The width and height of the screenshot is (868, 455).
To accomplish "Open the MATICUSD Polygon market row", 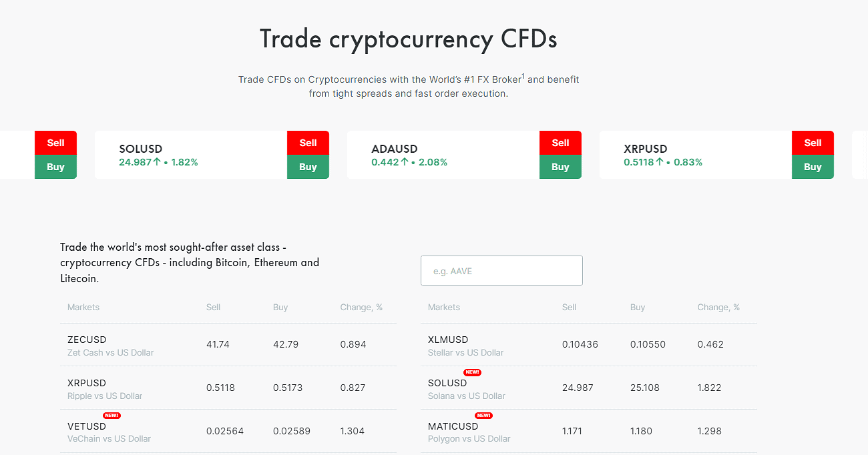I will tap(589, 431).
